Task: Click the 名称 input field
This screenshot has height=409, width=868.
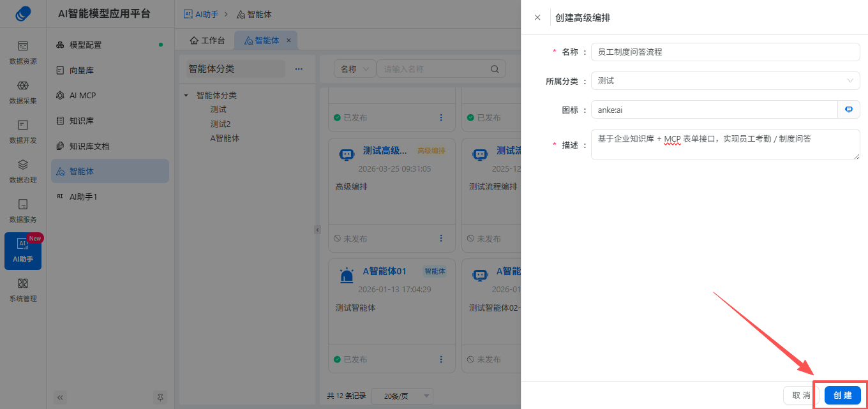Action: click(726, 52)
